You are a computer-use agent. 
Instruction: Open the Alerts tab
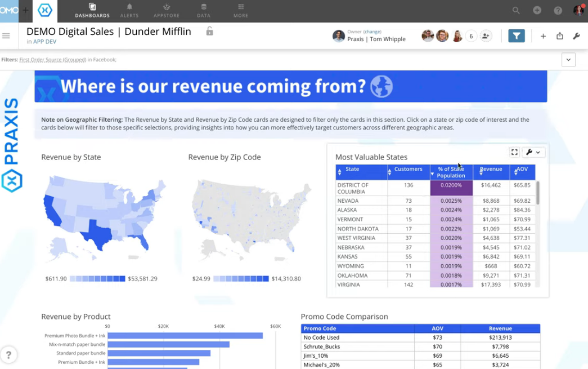click(129, 11)
